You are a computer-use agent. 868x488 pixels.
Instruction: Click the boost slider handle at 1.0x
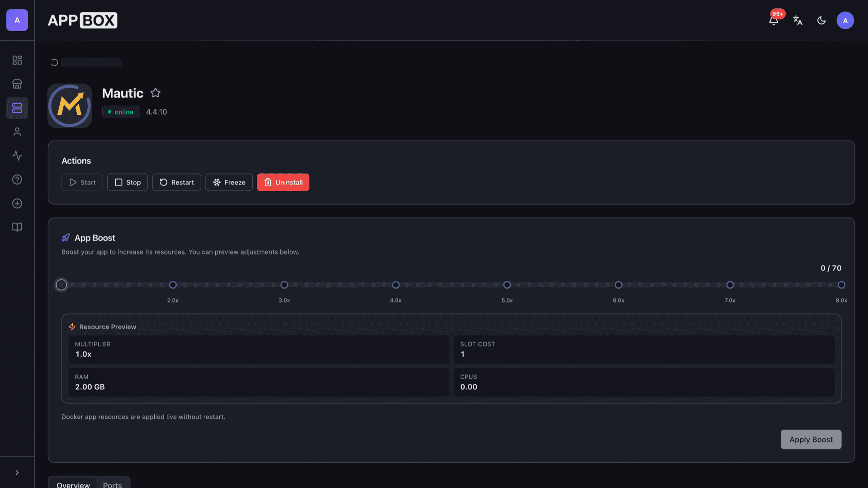point(61,285)
